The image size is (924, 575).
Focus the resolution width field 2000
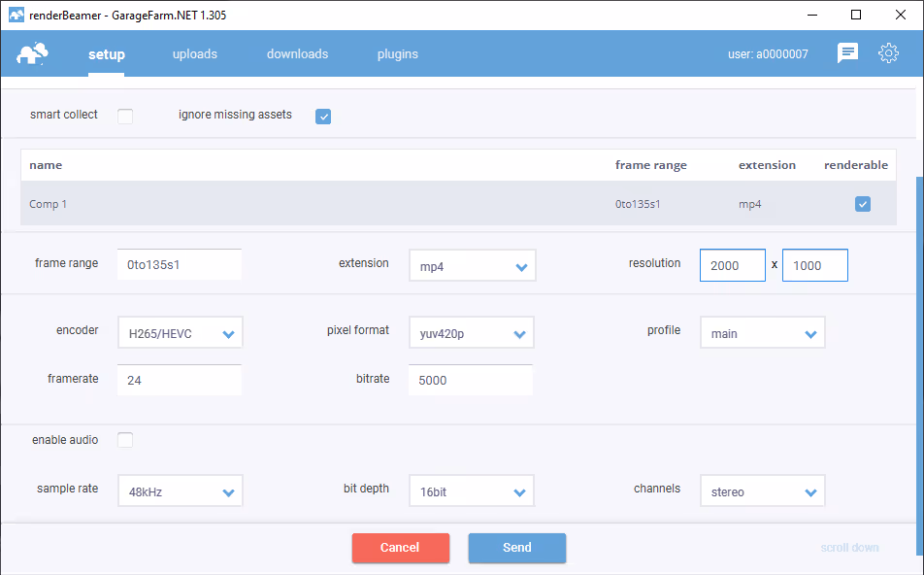tap(733, 265)
